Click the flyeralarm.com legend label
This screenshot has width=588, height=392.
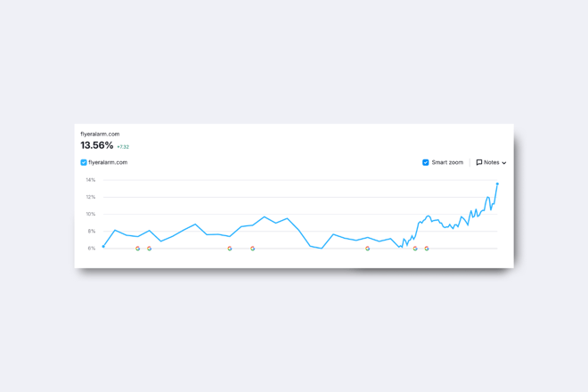[x=108, y=162]
